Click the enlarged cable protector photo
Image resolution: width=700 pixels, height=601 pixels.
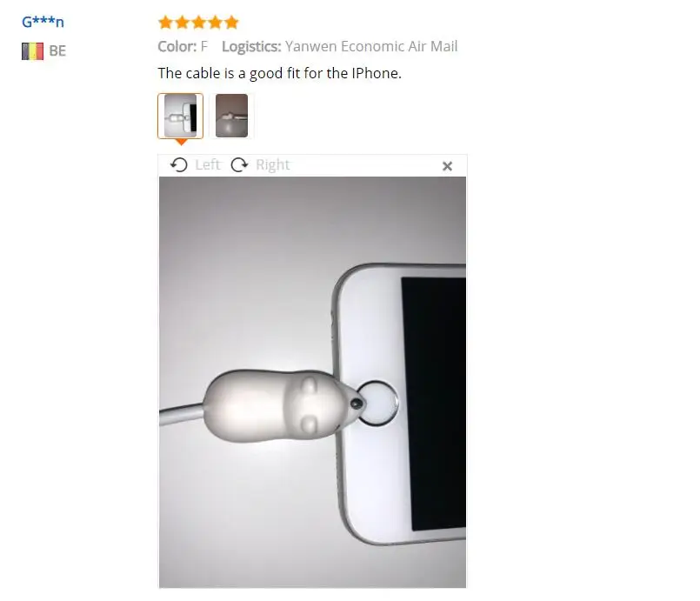[x=312, y=382]
